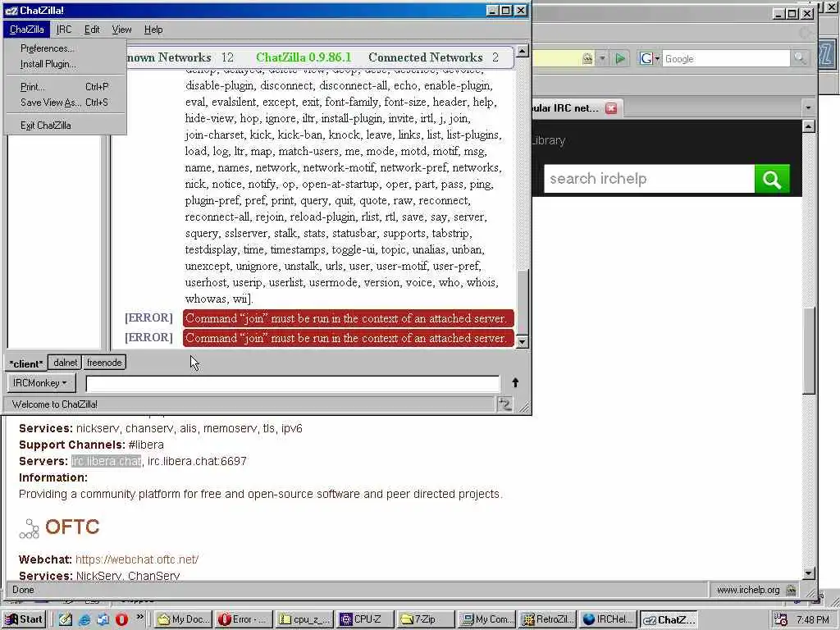This screenshot has height=630, width=840.
Task: Click the OFTC network heading
Action: (x=72, y=527)
